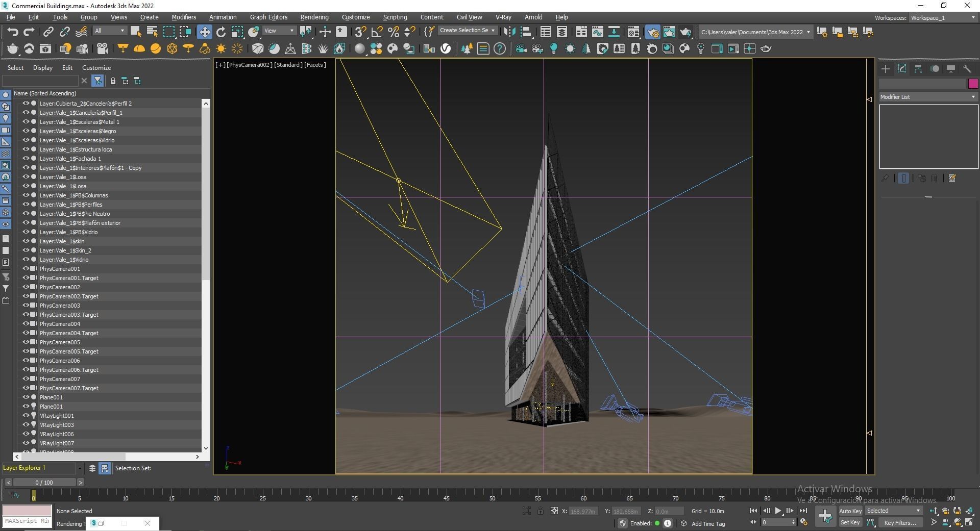Screen dimensions: 980x531
Task: Toggle Auto Key animation mode
Action: 850,511
